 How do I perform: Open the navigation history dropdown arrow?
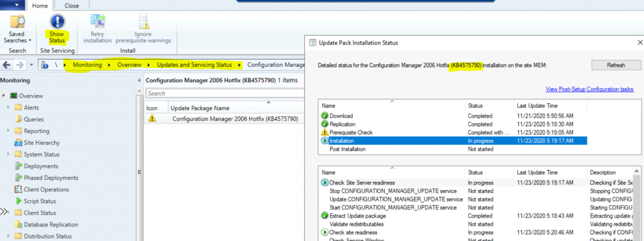coord(31,65)
